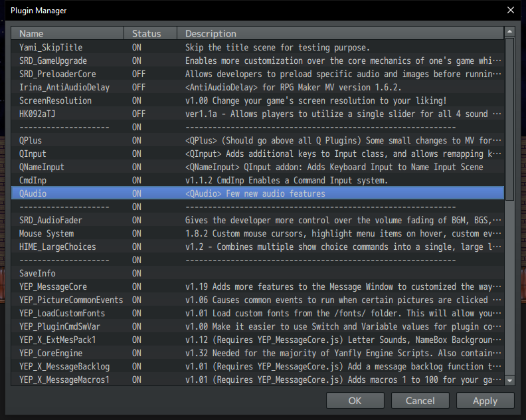
Task: Select the SaveInfo plugin row
Action: [x=257, y=273]
